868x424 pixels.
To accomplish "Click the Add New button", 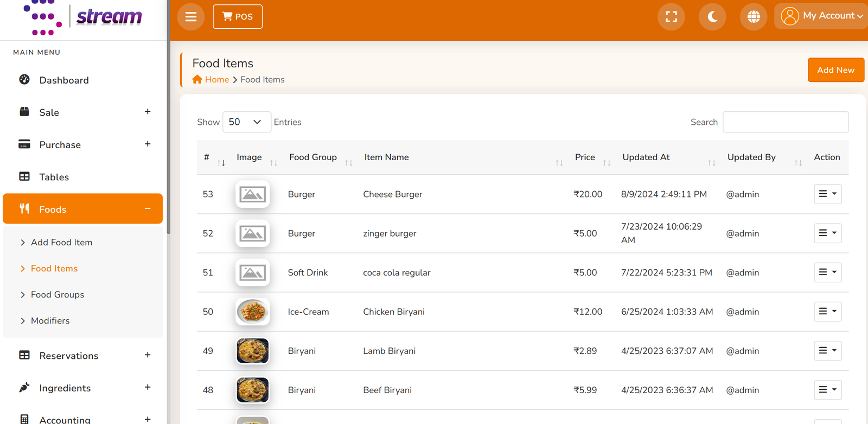I will click(835, 70).
